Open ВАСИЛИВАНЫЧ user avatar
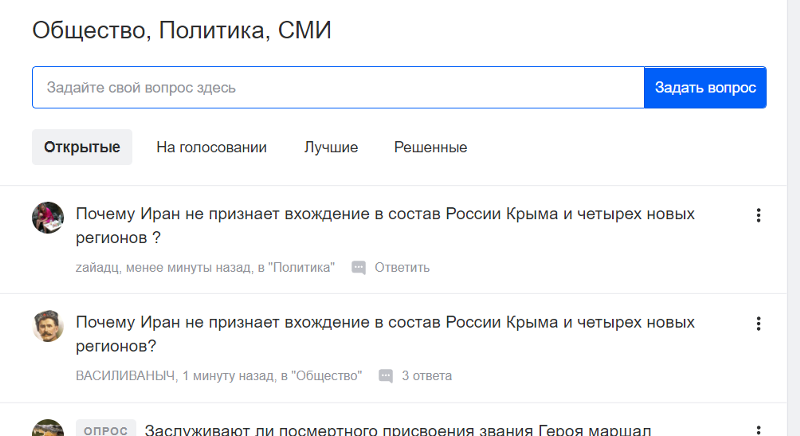The height and width of the screenshot is (436, 800). [x=48, y=326]
